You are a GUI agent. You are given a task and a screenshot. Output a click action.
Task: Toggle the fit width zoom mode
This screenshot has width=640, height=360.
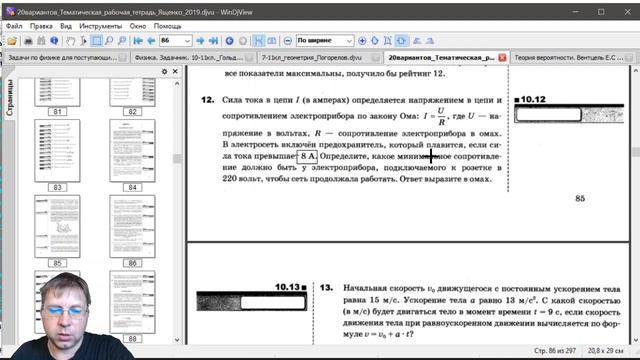(x=402, y=41)
